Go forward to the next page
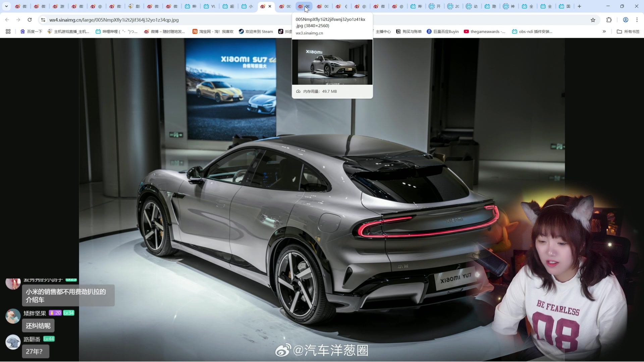This screenshot has height=362, width=644. coord(18,20)
